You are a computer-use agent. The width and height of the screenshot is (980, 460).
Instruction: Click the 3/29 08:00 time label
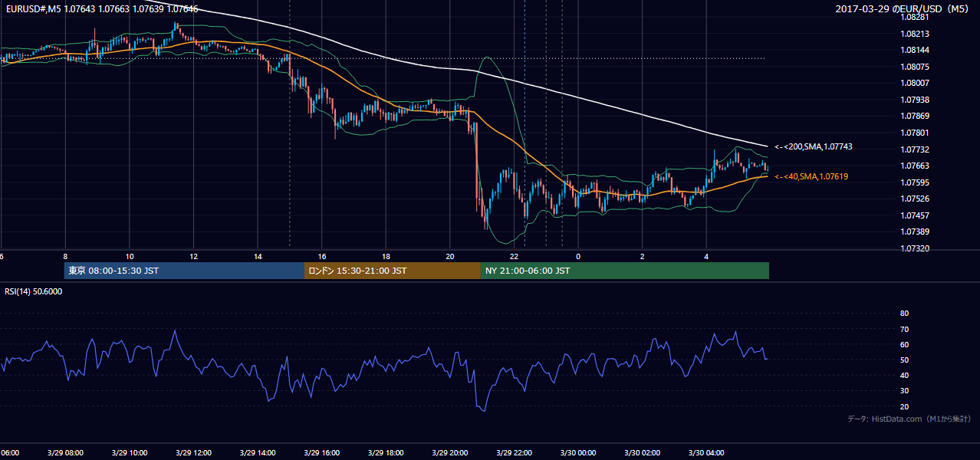(65, 452)
